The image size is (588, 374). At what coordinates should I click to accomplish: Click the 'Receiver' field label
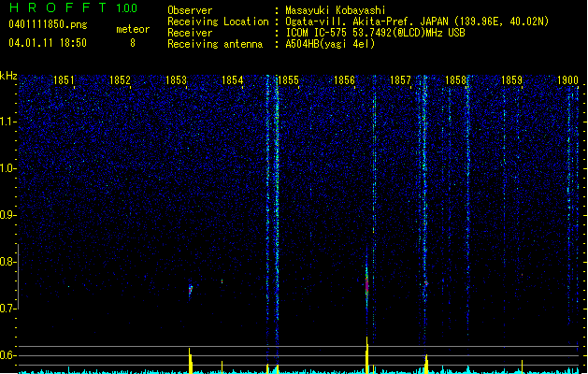190,33
